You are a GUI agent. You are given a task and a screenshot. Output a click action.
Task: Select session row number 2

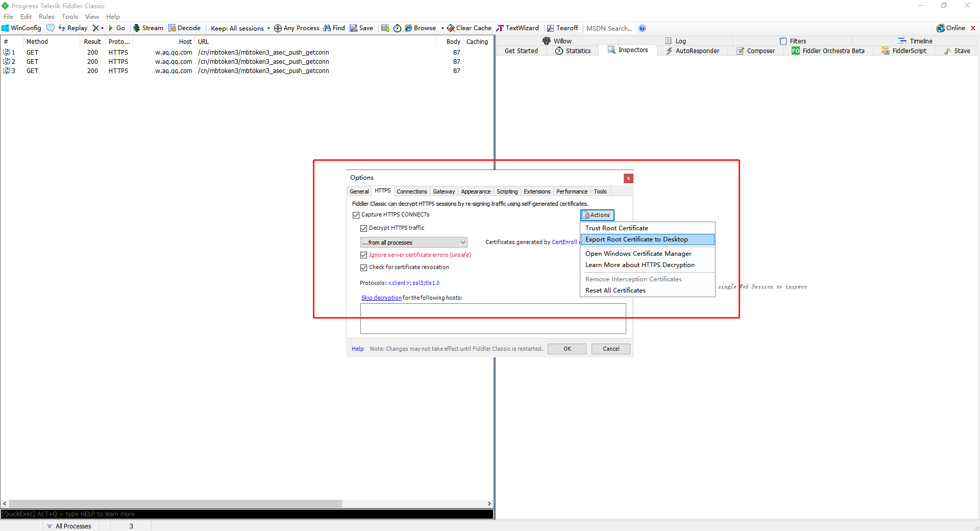(247, 62)
